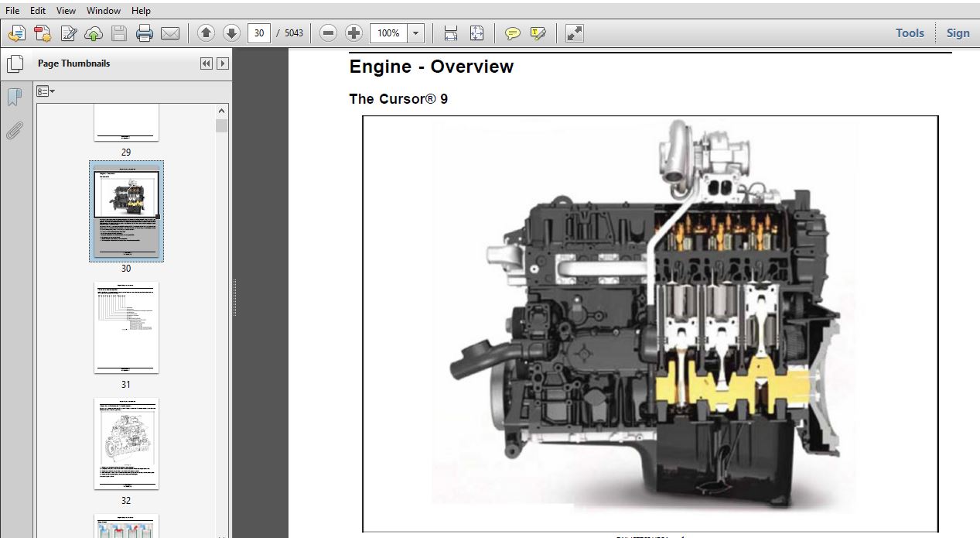Click the Save floppy disk icon
The width and height of the screenshot is (980, 538).
[x=119, y=33]
